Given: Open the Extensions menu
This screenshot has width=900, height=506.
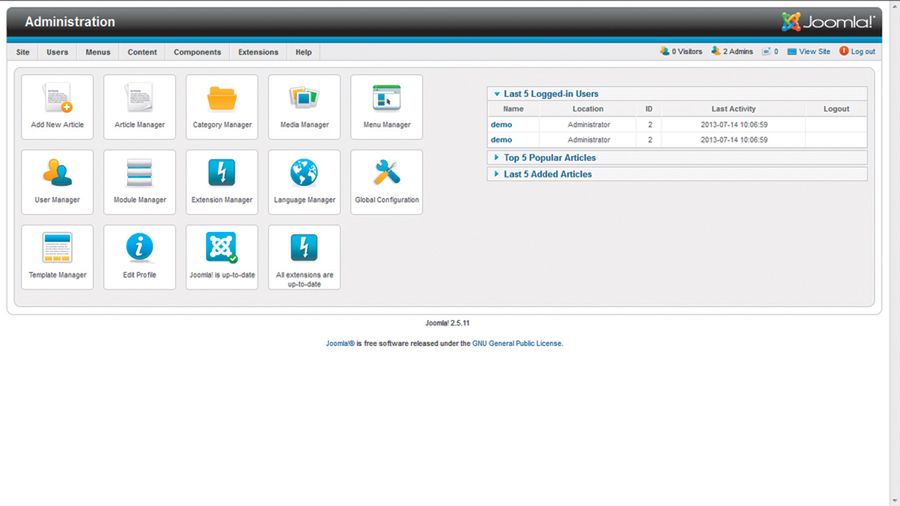Looking at the screenshot, I should 258,52.
